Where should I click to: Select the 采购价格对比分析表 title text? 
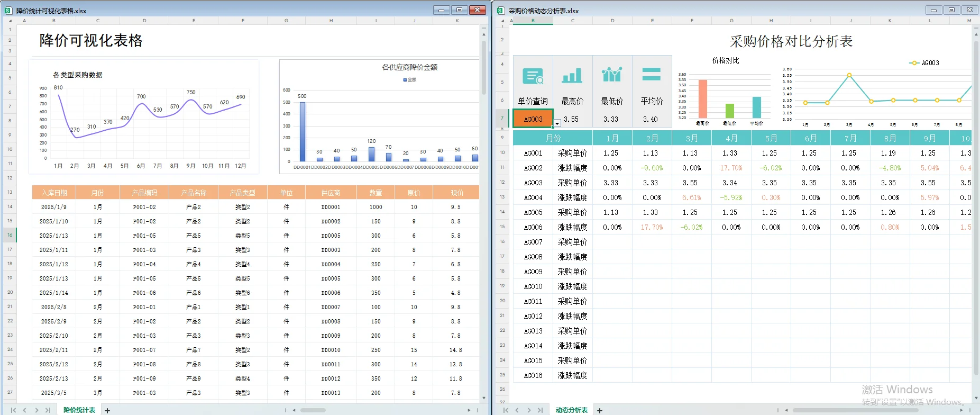(791, 41)
